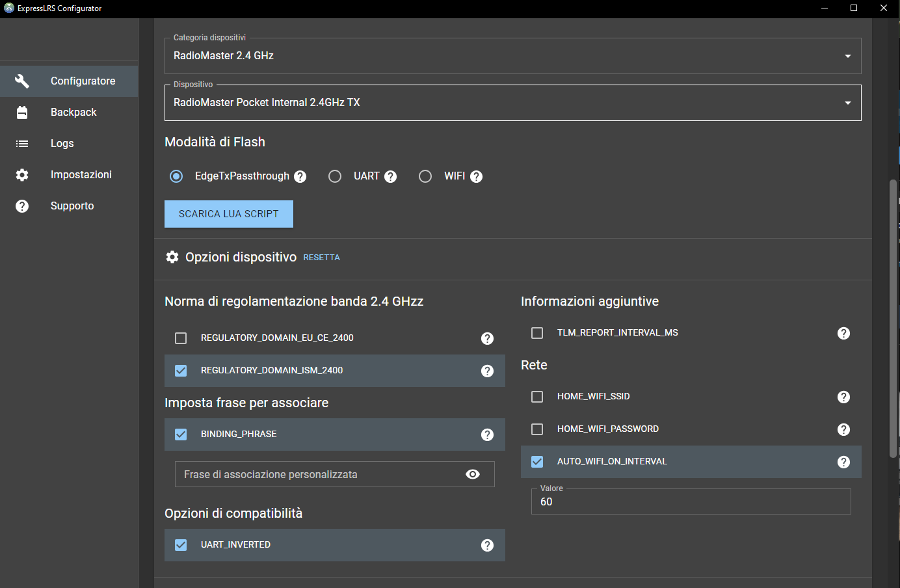Uncheck REGULATORY_DOMAIN_ISM_2400 checkbox
Viewport: 900px width, 588px height.
(x=181, y=371)
